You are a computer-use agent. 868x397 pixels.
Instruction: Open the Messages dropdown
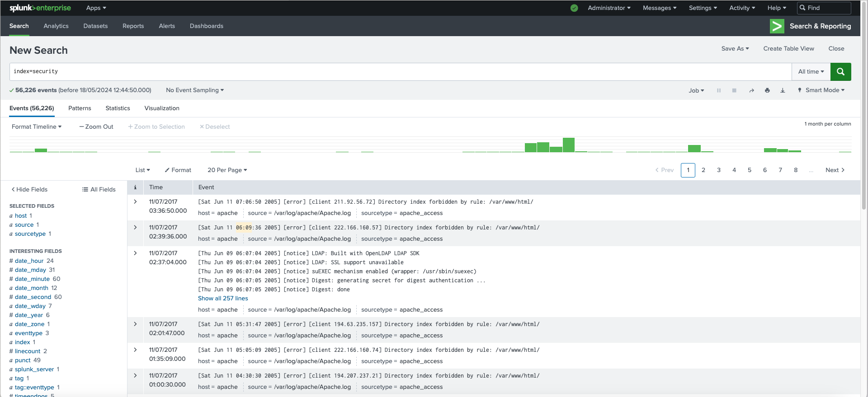tap(660, 8)
